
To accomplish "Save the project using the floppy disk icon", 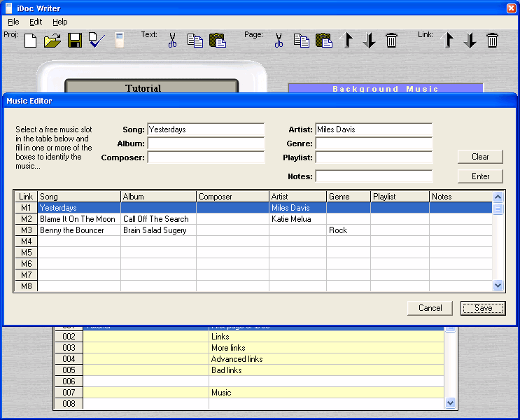I will point(75,41).
